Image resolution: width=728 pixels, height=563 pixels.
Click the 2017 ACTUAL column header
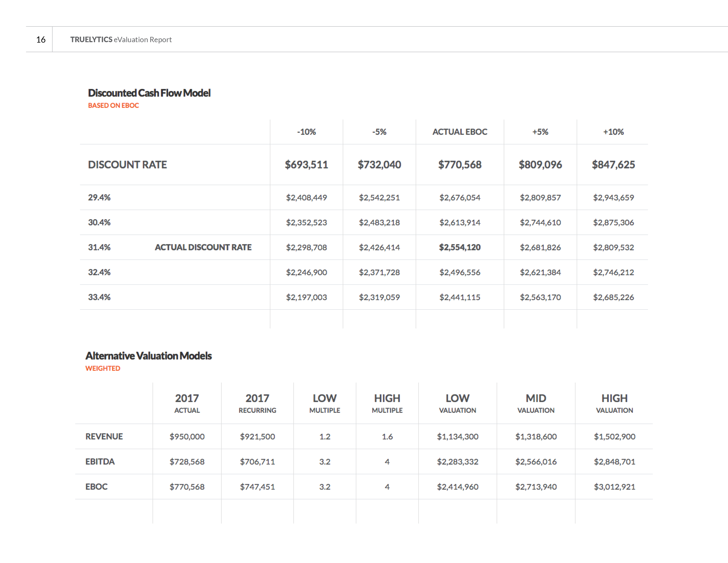(187, 403)
